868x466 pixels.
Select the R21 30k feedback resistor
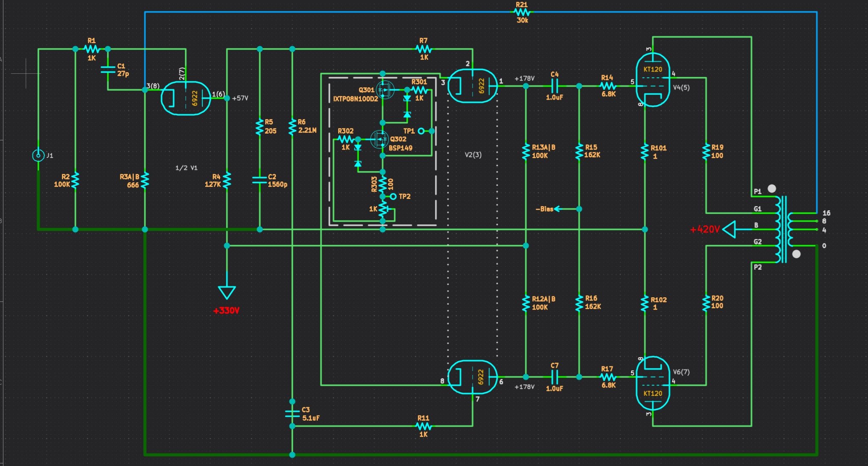522,12
